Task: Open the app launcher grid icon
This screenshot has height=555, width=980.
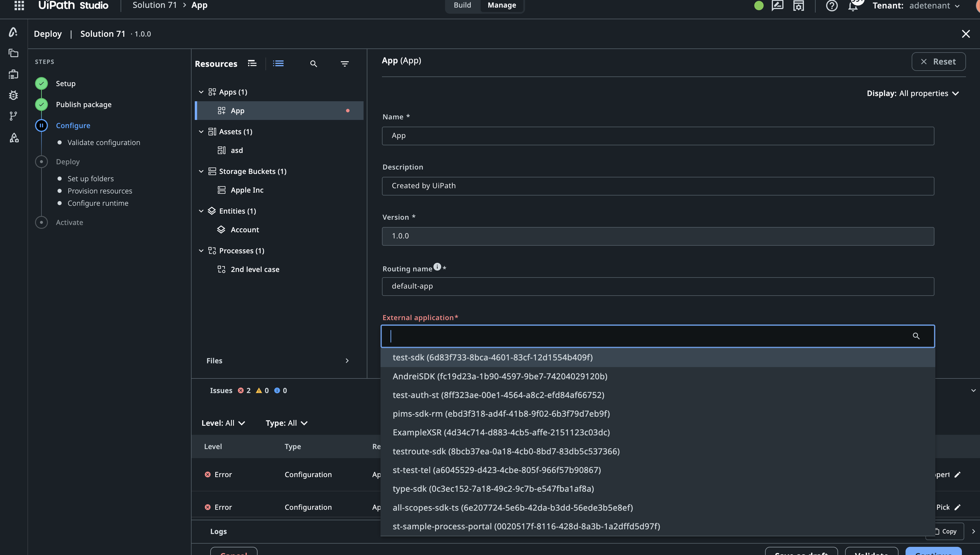Action: [x=19, y=5]
